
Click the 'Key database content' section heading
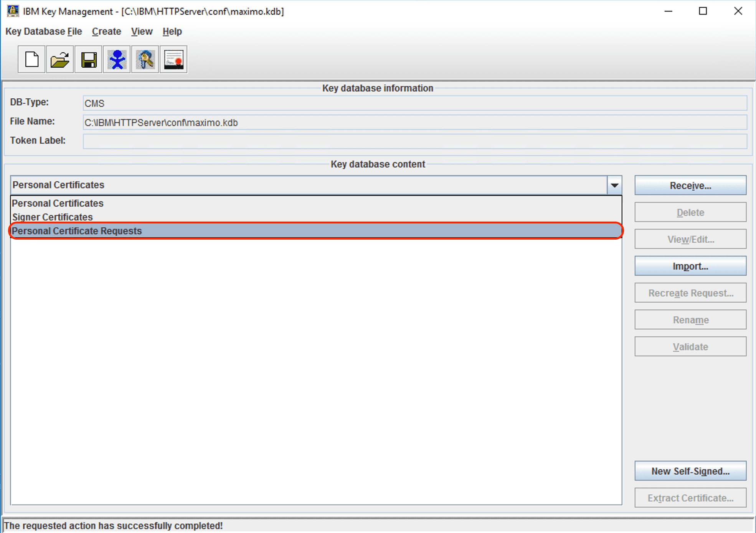pyautogui.click(x=378, y=164)
